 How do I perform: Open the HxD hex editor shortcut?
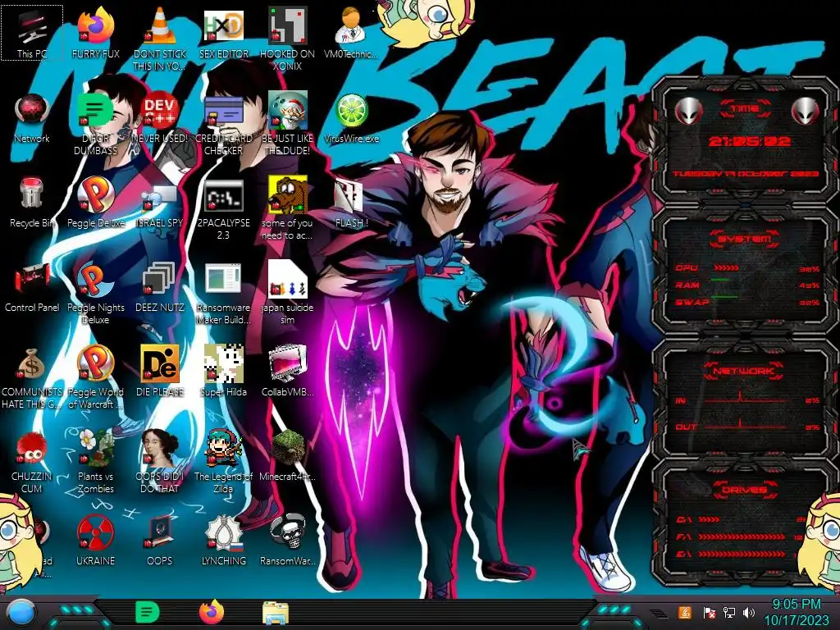(x=223, y=33)
